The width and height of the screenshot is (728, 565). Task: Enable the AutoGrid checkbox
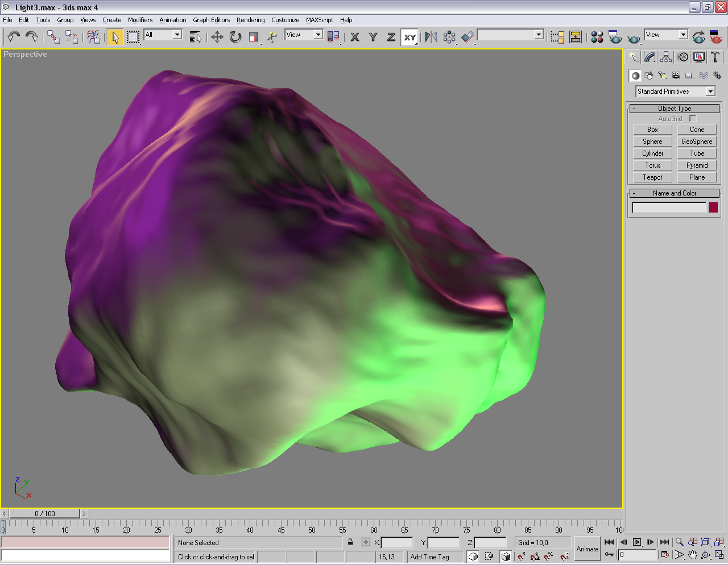(x=692, y=119)
